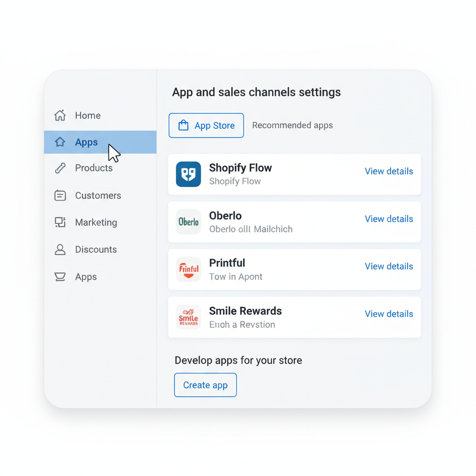Screen dimensions: 476x476
Task: Select the Products paperclip icon
Action: coord(60,168)
